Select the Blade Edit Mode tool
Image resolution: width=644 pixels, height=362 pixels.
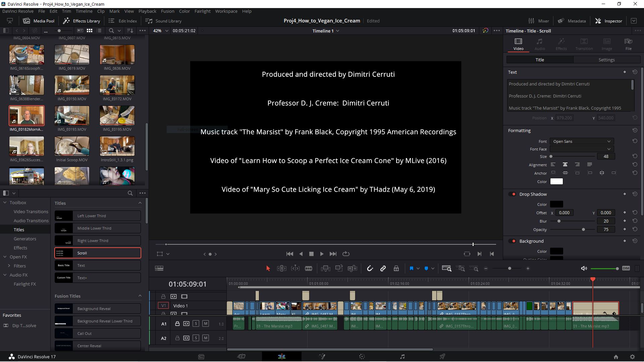pos(309,268)
